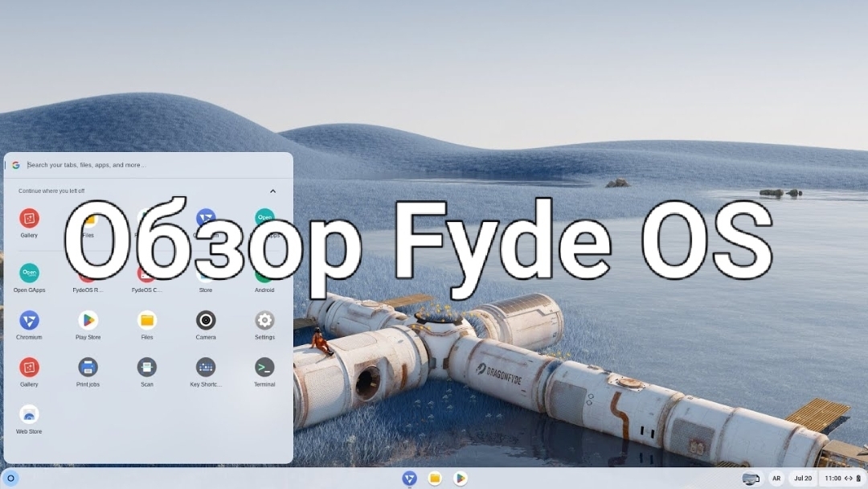The height and width of the screenshot is (489, 868).
Task: Open the Key Shortcuts app
Action: coord(206,372)
